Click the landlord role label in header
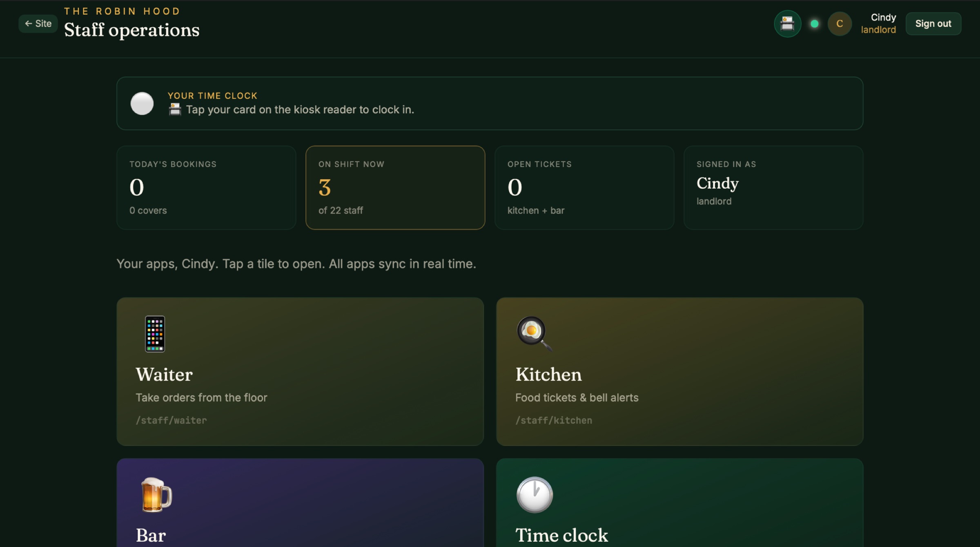This screenshot has width=980, height=547. (878, 30)
